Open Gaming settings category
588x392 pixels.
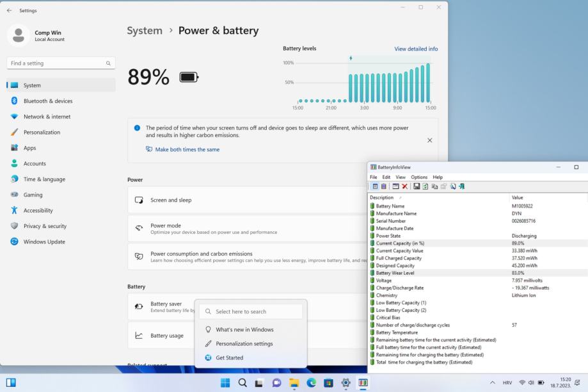tap(61, 195)
